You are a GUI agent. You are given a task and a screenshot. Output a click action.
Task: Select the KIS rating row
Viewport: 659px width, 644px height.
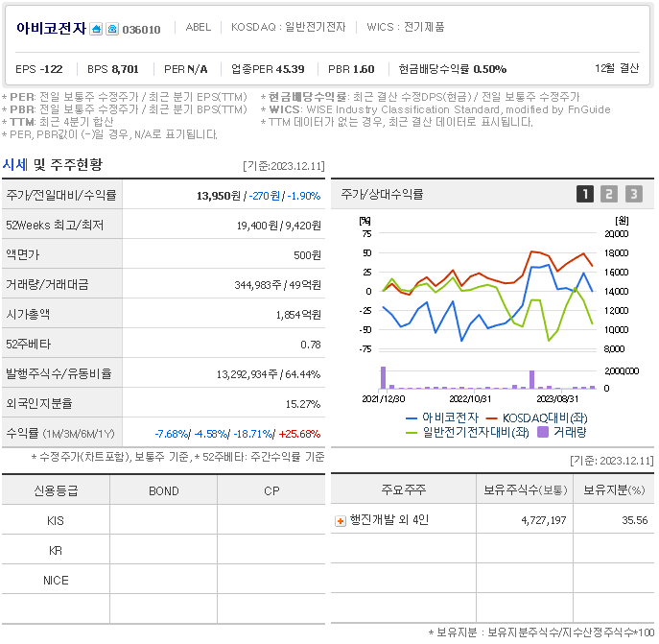point(163,521)
